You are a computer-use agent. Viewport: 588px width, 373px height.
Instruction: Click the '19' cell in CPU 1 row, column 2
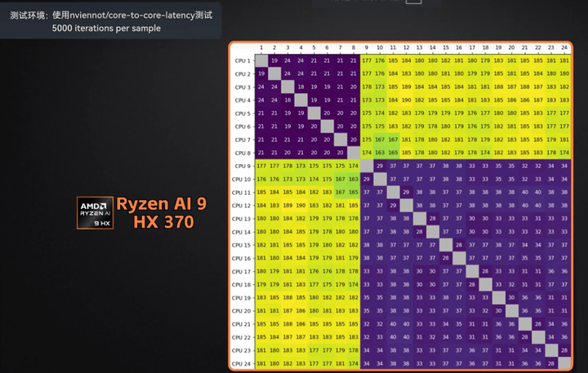coord(274,60)
